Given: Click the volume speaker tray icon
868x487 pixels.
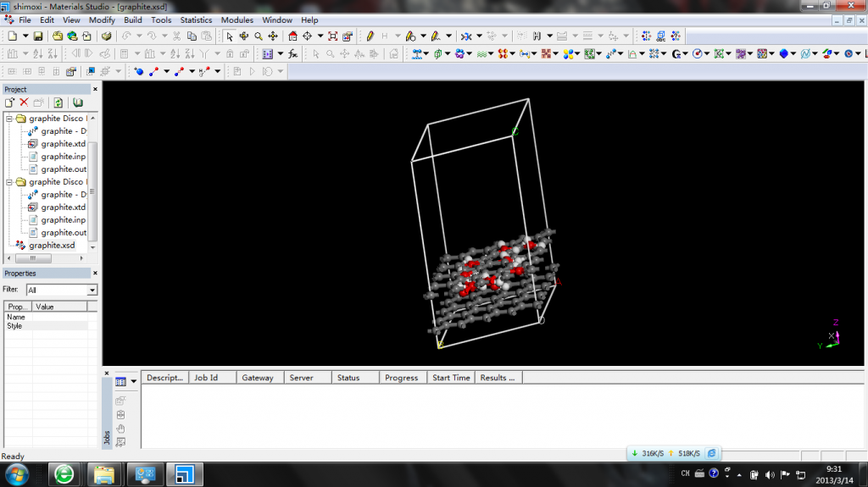Looking at the screenshot, I should point(770,474).
